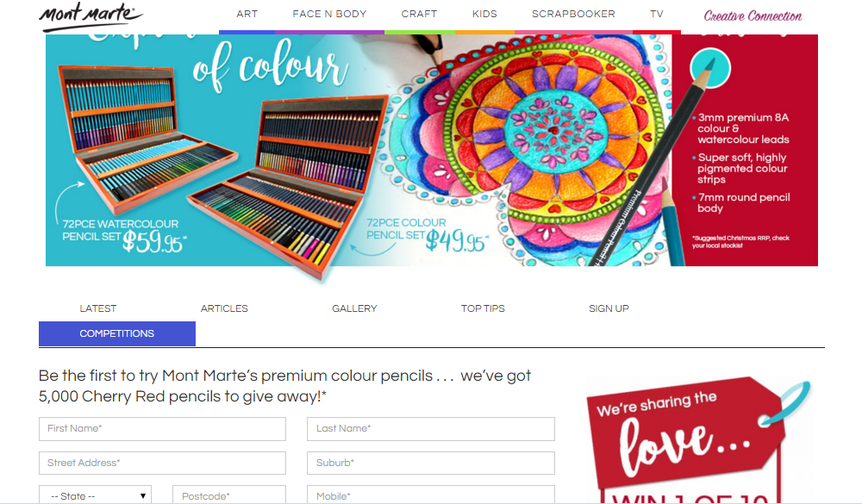Expand the State dropdown
Screen dimensions: 862x504
tap(95, 495)
